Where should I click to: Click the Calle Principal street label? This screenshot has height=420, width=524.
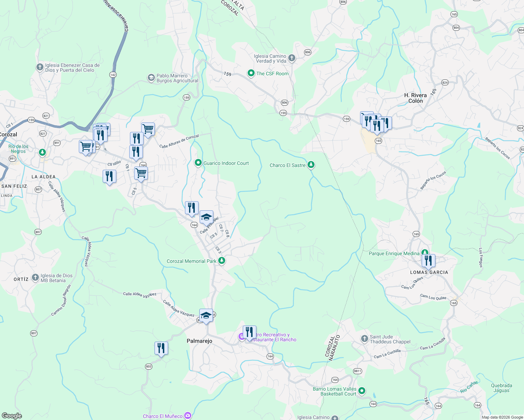(x=209, y=226)
